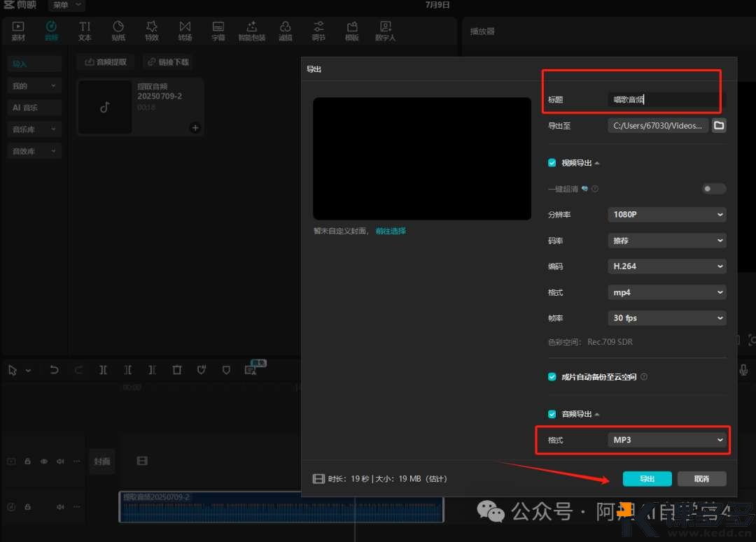Select AI 音乐 in the sidebar
This screenshot has width=756, height=542.
click(34, 108)
